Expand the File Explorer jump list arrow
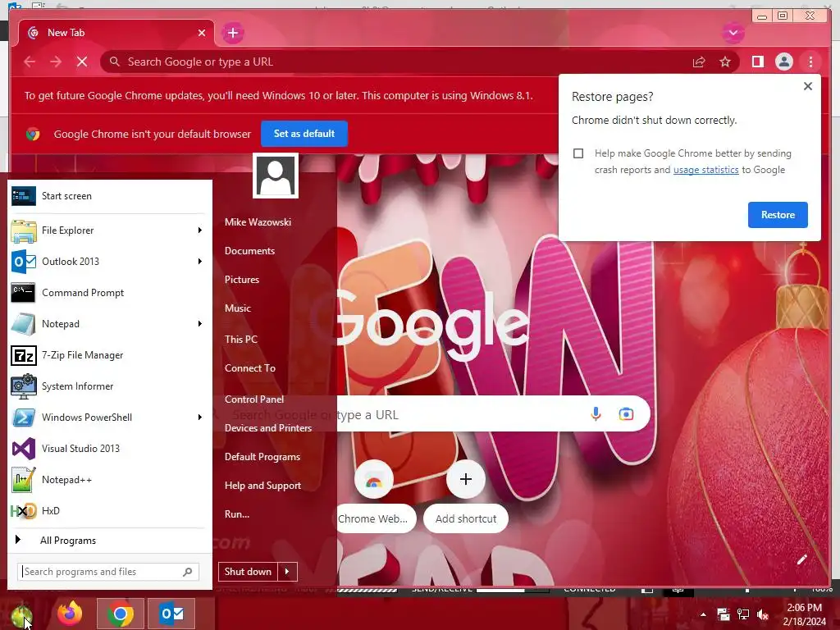Screen dimensions: 840x630 click(x=200, y=231)
